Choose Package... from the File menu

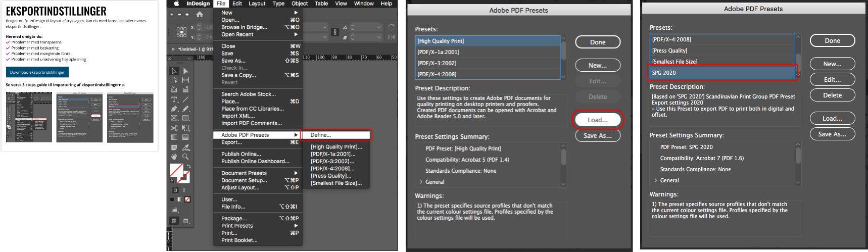(259, 218)
